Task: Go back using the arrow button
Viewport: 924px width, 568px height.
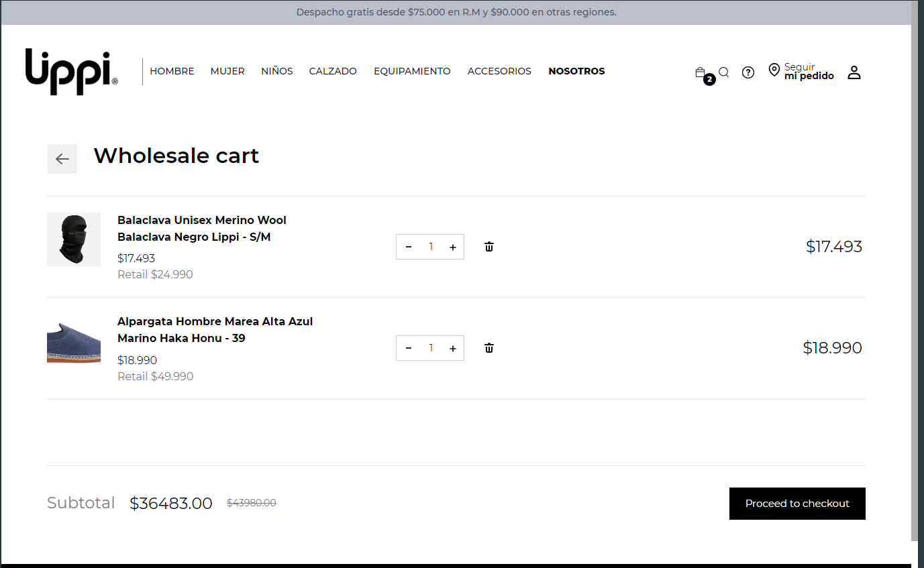Action: click(62, 159)
